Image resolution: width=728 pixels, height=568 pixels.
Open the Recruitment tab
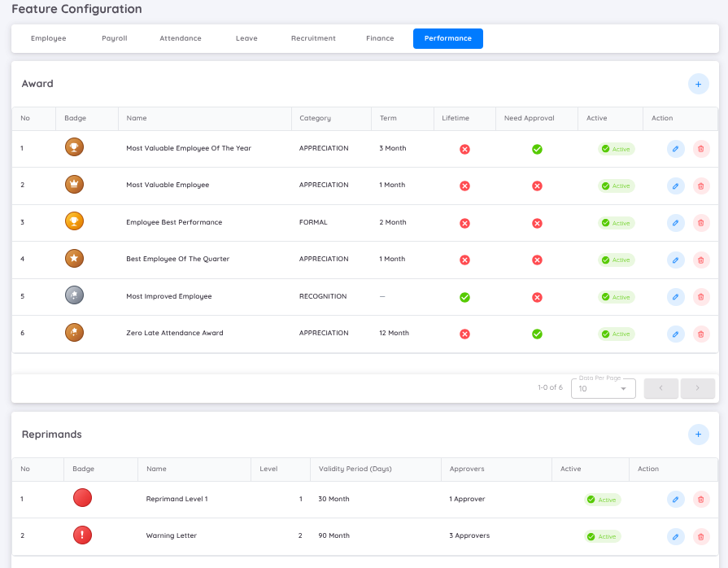(313, 38)
